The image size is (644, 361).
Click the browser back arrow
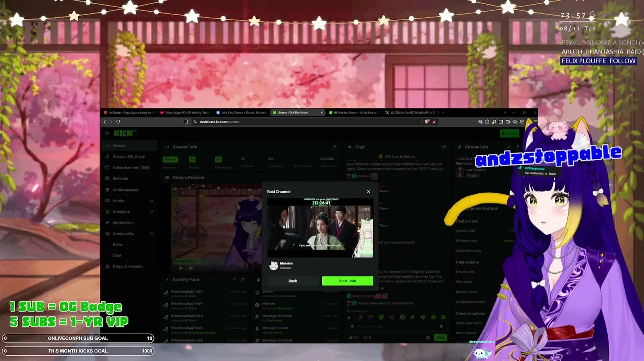tap(105, 122)
